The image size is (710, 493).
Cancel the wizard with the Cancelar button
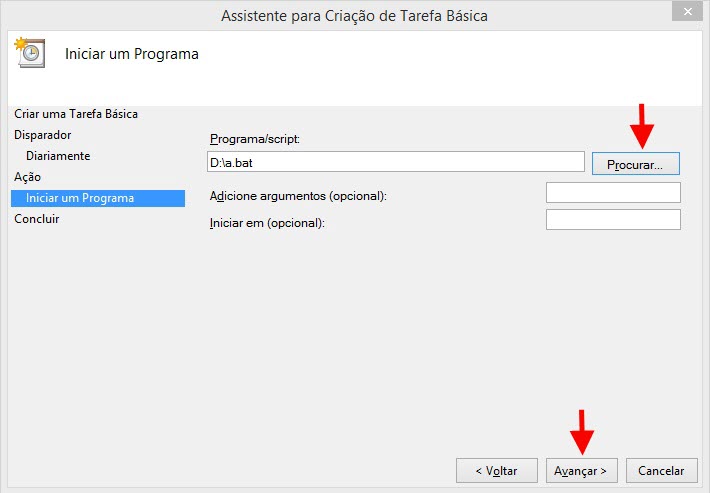point(662,471)
